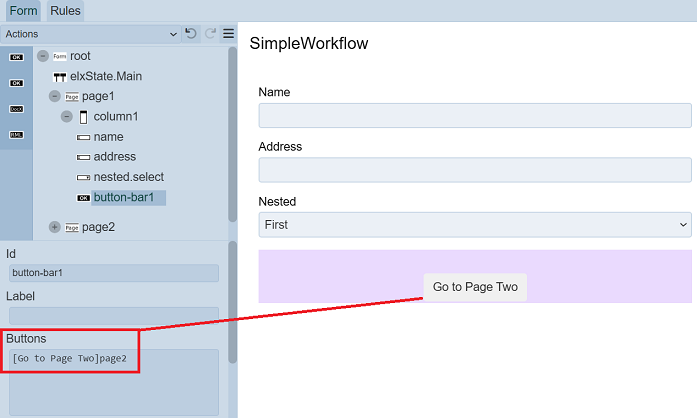Open the hamburger menu icon
The height and width of the screenshot is (418, 697).
[228, 34]
